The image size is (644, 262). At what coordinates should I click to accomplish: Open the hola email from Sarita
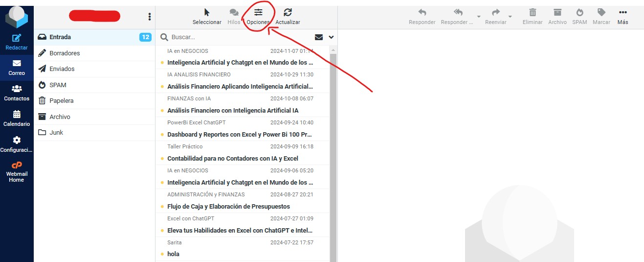coord(243,249)
